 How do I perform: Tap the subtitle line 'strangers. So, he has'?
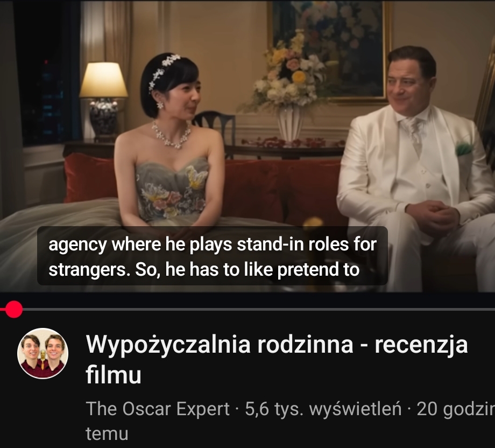134,269
